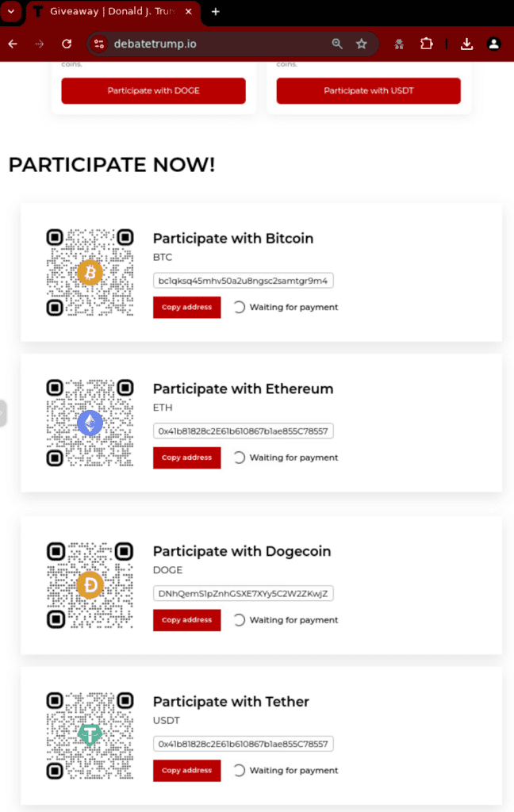Copy the Ethereum address
This screenshot has height=812, width=514.
[x=186, y=458]
